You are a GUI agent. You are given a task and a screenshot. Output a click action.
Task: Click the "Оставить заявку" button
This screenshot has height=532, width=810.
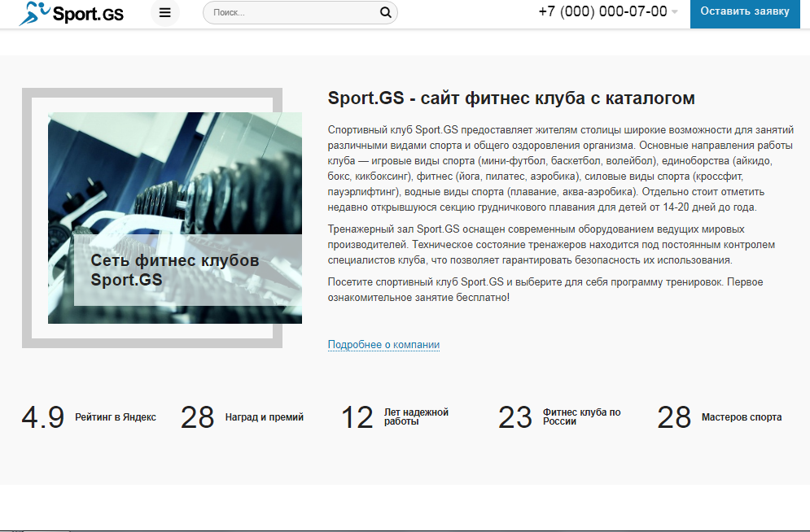(744, 13)
